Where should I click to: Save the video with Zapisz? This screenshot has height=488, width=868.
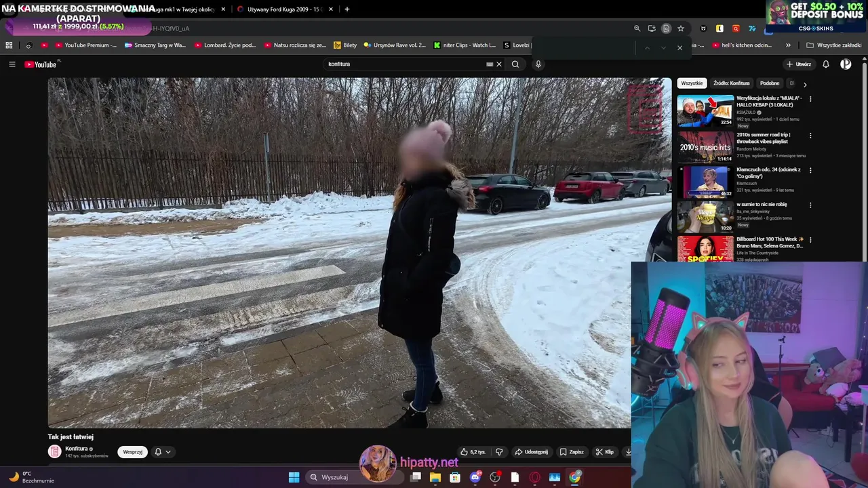click(572, 452)
